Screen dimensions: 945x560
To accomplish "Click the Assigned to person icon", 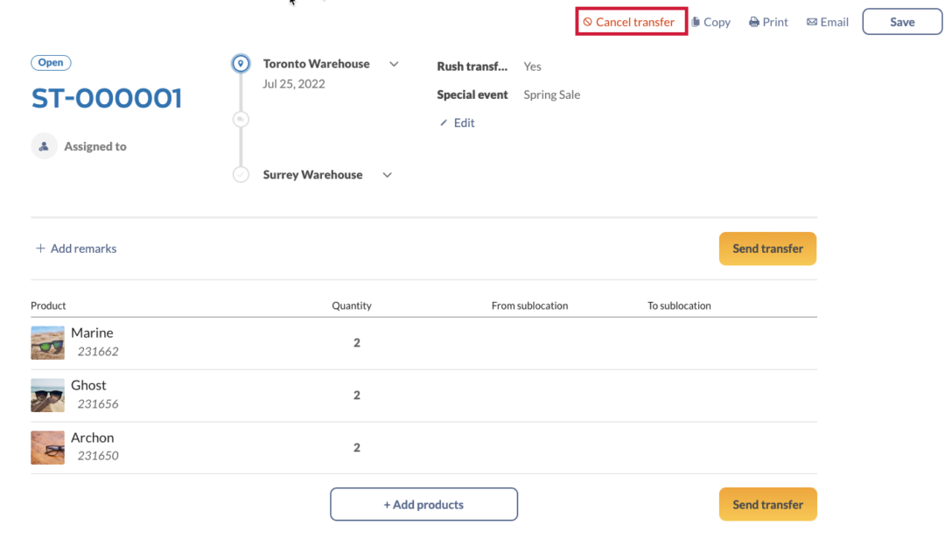I will pos(44,145).
